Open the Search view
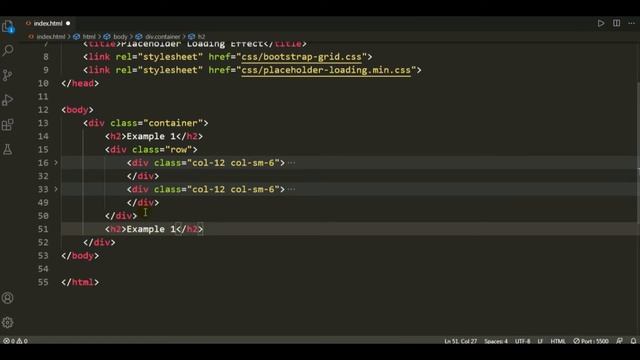This screenshot has height=360, width=640. click(x=8, y=50)
